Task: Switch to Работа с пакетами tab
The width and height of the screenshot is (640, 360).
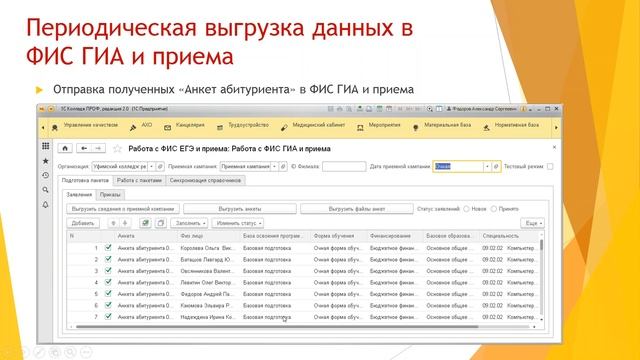Action: click(x=139, y=180)
